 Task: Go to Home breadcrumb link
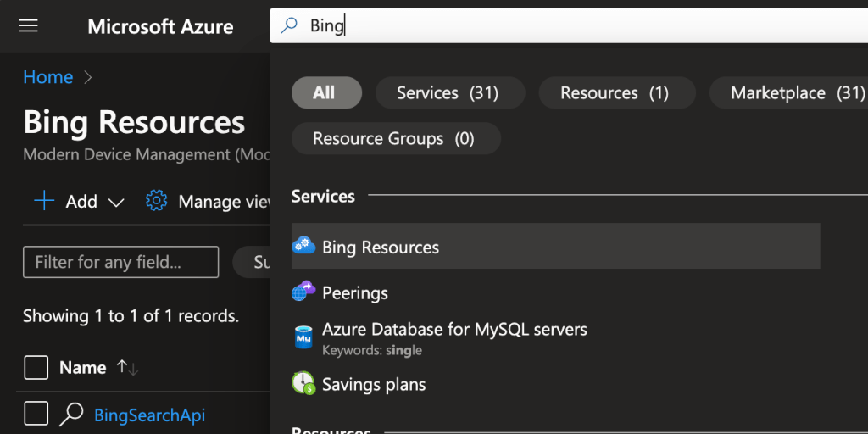(x=47, y=77)
